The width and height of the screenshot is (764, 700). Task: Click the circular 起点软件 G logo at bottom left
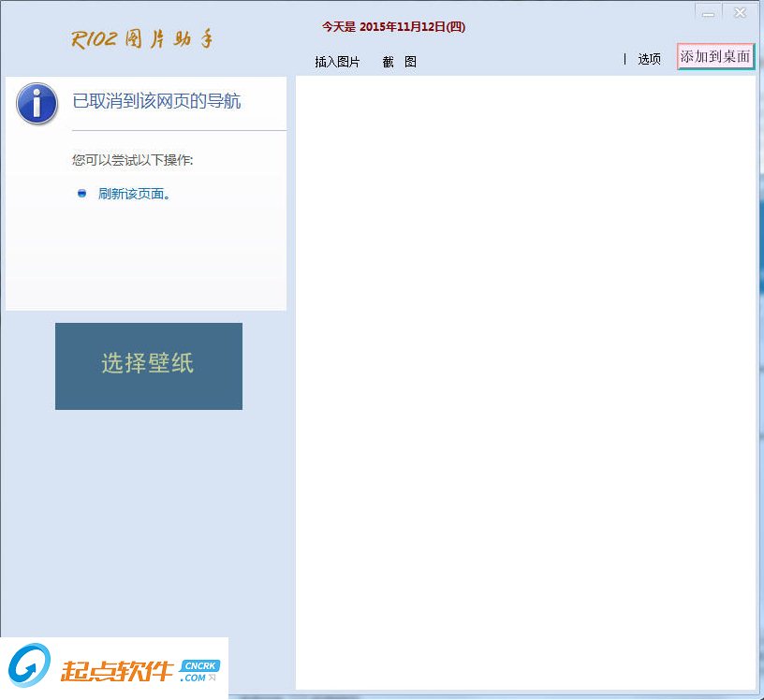[x=29, y=667]
